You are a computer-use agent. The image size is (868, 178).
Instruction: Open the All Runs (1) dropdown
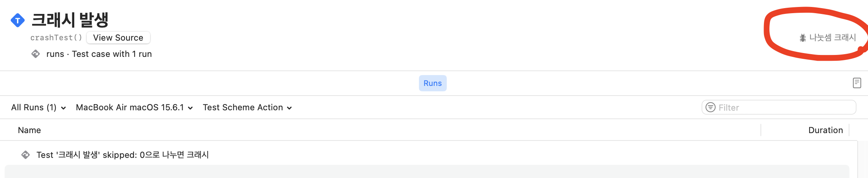(x=38, y=108)
